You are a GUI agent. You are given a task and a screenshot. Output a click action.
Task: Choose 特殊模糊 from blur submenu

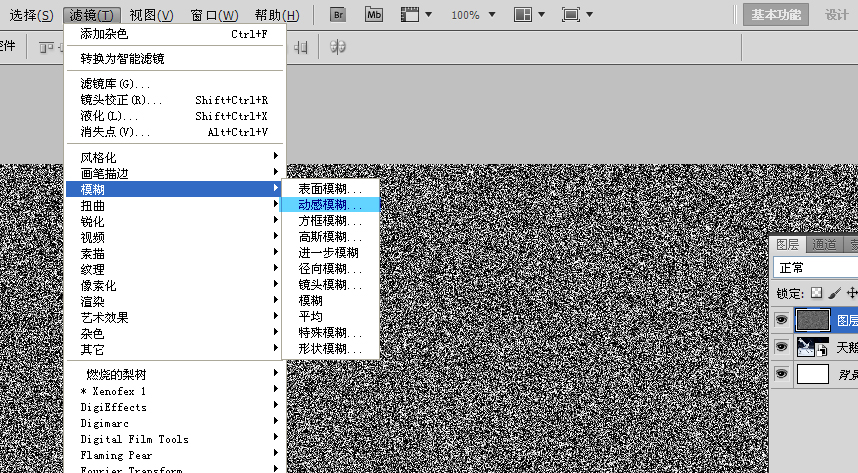tap(330, 332)
